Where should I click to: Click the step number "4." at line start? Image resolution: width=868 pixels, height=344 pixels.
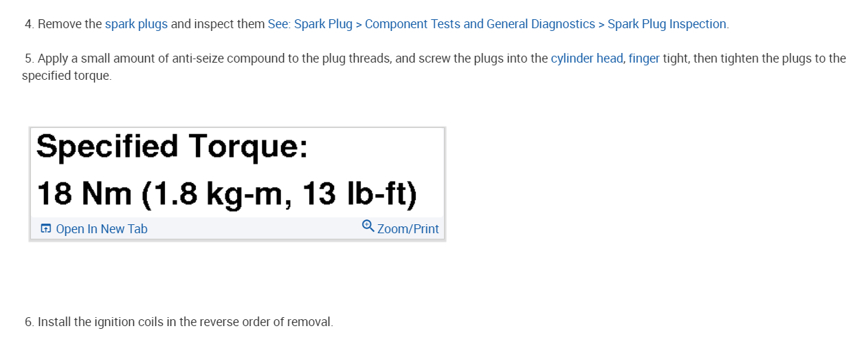[29, 24]
